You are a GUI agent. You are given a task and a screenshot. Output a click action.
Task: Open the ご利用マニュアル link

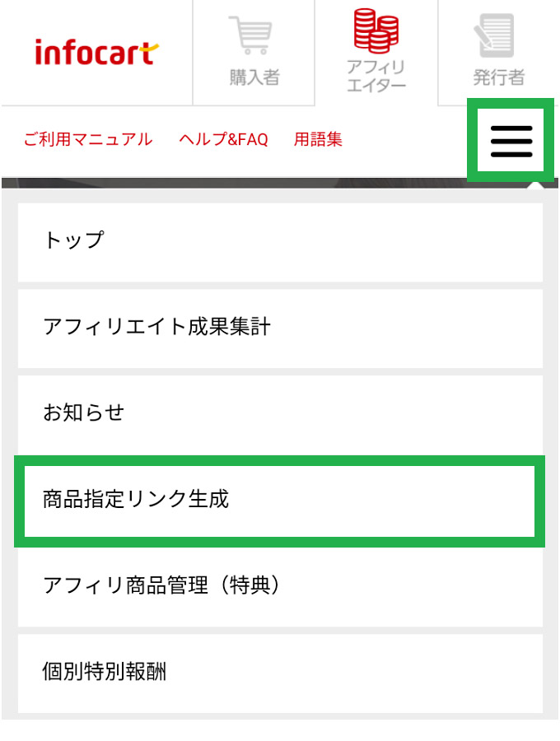click(88, 139)
